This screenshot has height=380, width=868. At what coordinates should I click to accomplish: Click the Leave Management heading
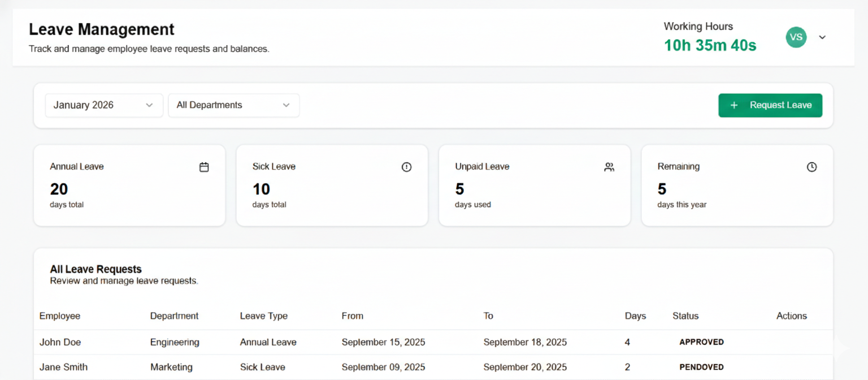(x=101, y=29)
